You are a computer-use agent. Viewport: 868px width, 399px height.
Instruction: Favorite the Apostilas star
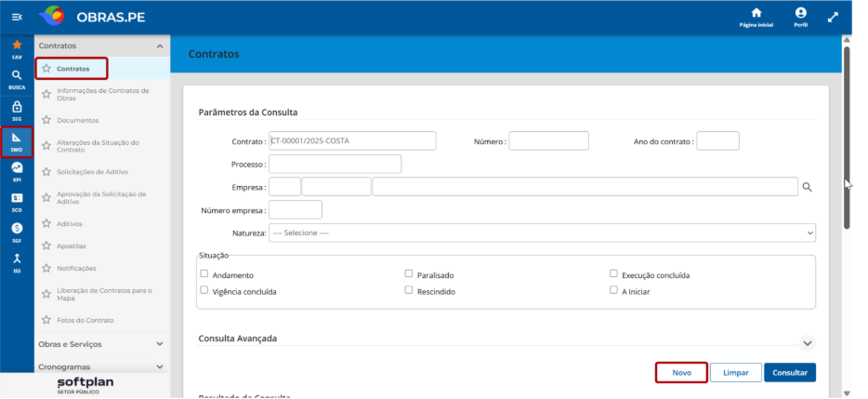coord(46,246)
